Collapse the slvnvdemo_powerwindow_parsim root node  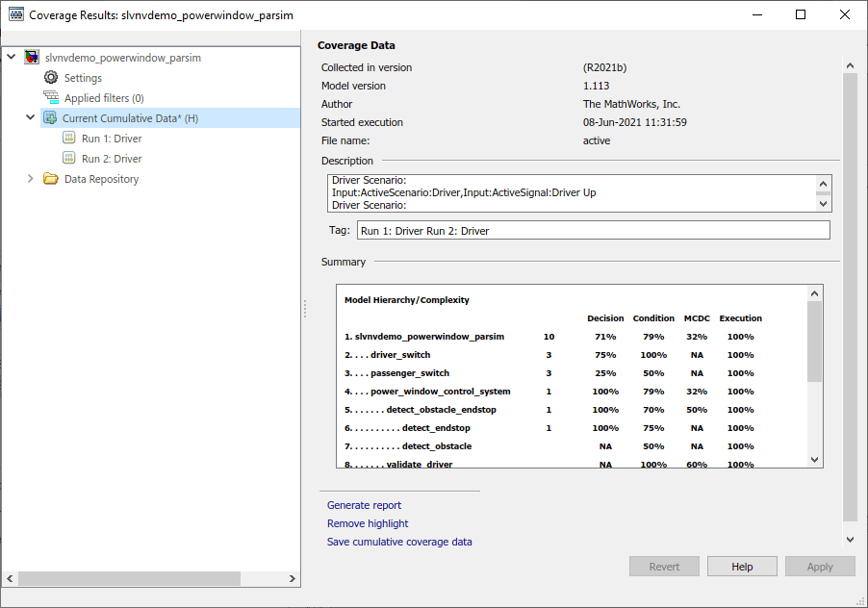click(x=12, y=58)
